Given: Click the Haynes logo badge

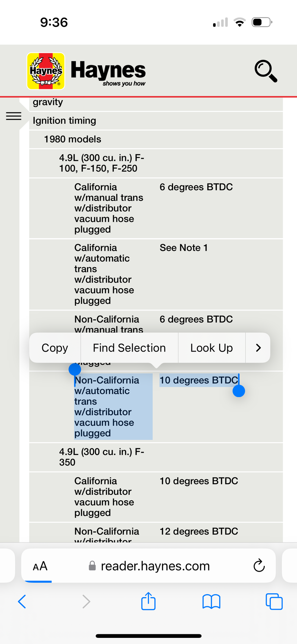Looking at the screenshot, I should click(46, 71).
